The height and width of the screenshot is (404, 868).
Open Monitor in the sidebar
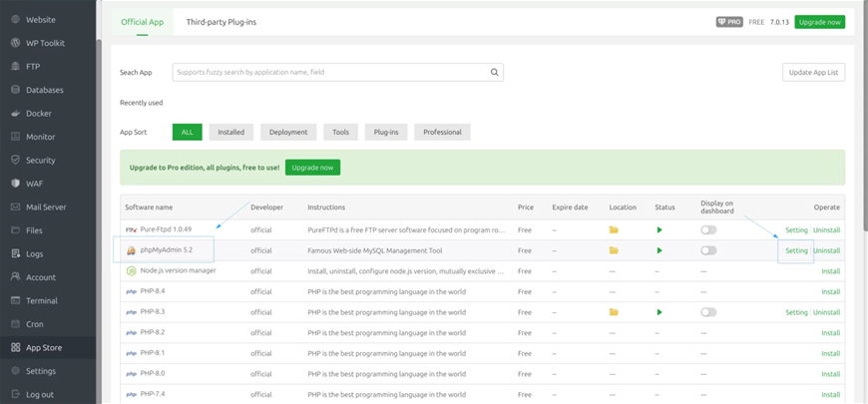[x=41, y=137]
